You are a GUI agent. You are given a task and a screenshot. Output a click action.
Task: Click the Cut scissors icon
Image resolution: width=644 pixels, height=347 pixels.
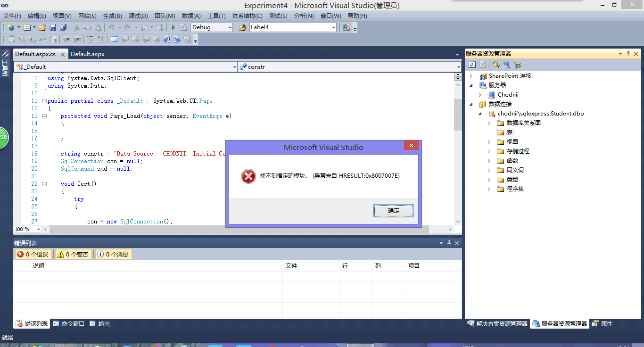[x=76, y=27]
